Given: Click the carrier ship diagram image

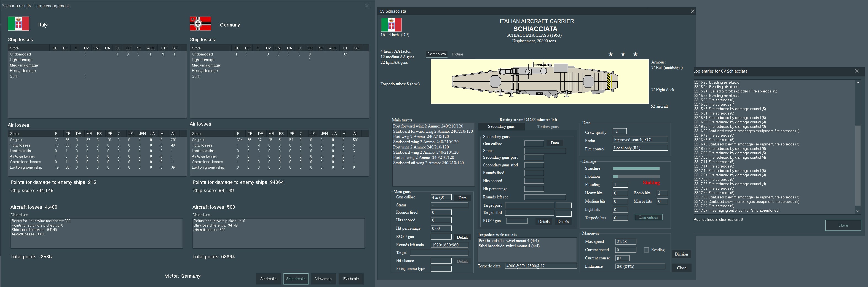Looking at the screenshot, I should click(x=540, y=82).
